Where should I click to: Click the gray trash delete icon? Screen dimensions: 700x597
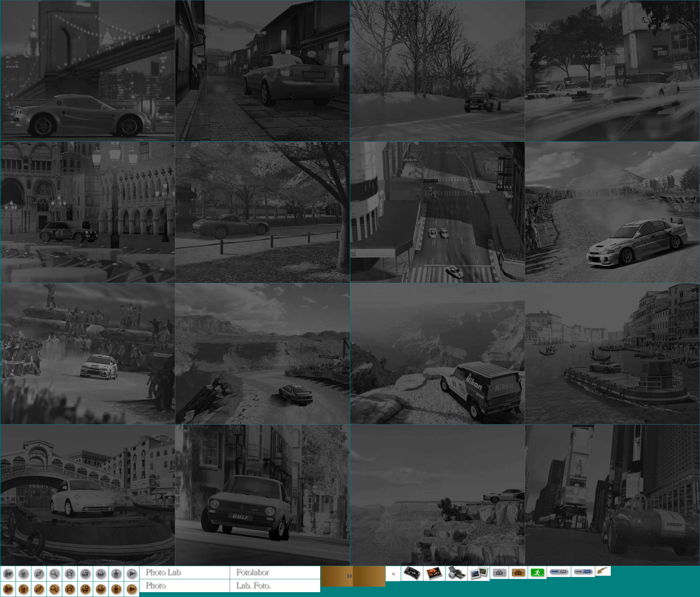click(x=23, y=574)
